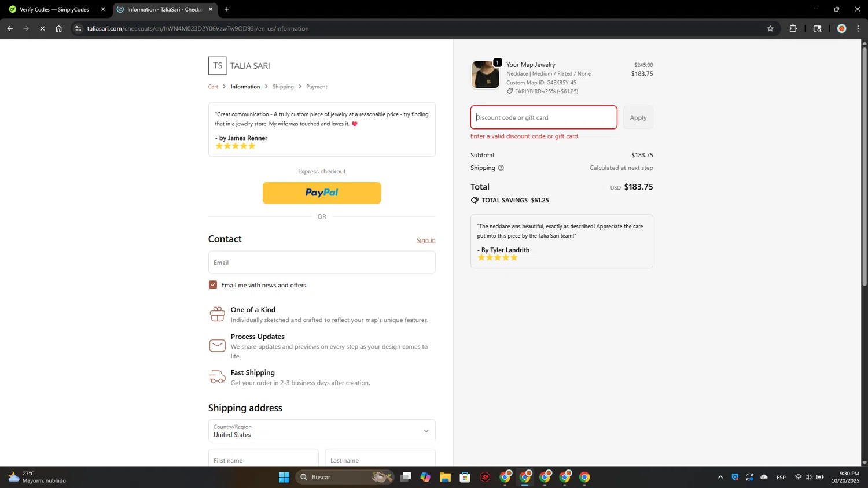Open Microsoft Store from the taskbar
Screen dimensions: 868x488
(465, 477)
